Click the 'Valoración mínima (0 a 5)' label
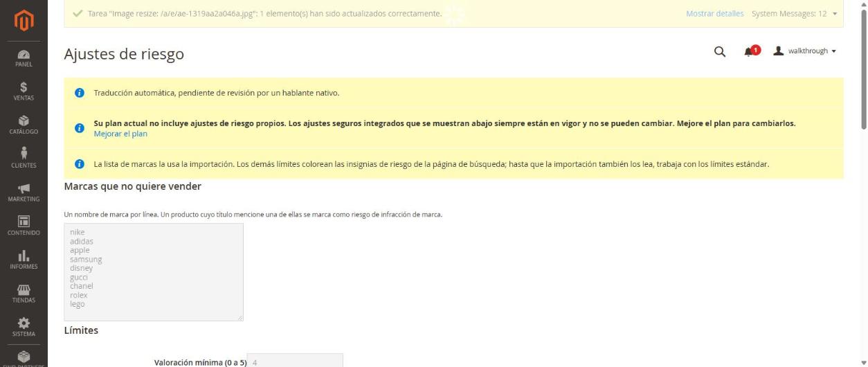The height and width of the screenshot is (367, 868). (199, 362)
